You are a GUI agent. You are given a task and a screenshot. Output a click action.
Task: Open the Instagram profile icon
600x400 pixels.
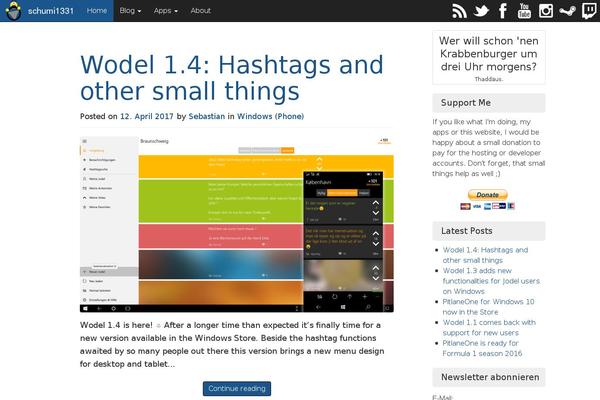click(546, 11)
